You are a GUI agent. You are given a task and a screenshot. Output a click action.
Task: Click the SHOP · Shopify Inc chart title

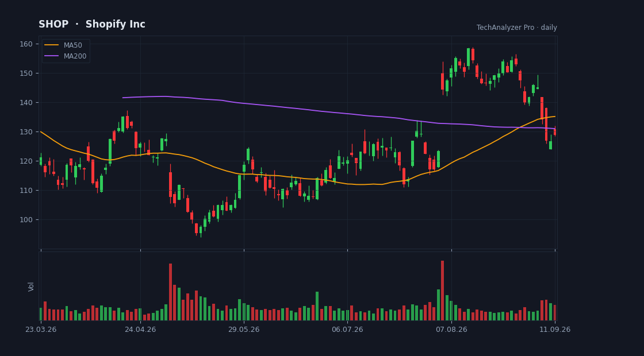pos(92,24)
